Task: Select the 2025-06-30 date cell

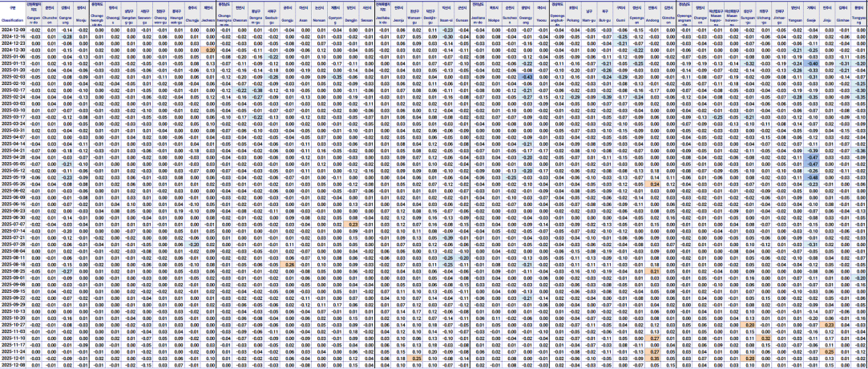Action: (13, 217)
